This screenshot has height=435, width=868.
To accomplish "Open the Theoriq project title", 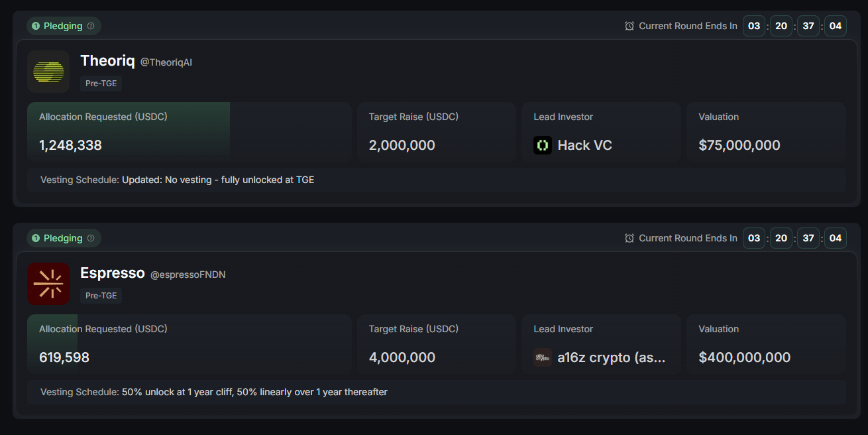I will (107, 61).
